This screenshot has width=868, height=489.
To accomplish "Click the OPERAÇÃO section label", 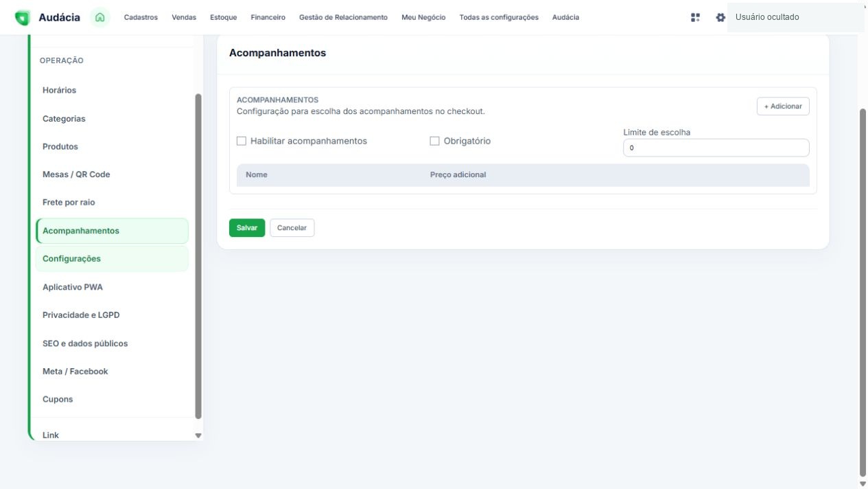I will [x=62, y=60].
